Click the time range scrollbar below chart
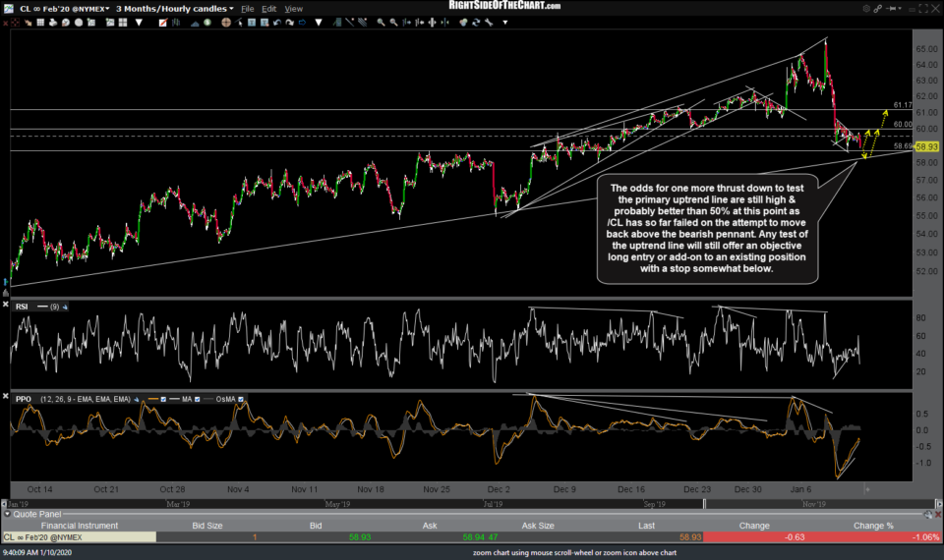The width and height of the screenshot is (944, 560). click(472, 503)
